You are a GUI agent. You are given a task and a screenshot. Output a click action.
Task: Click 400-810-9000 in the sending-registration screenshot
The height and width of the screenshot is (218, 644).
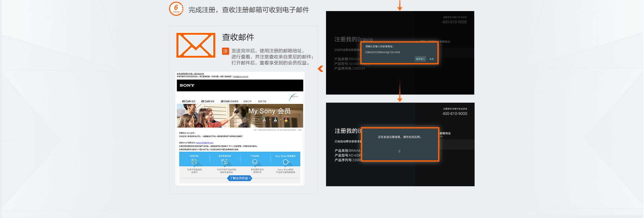(455, 114)
